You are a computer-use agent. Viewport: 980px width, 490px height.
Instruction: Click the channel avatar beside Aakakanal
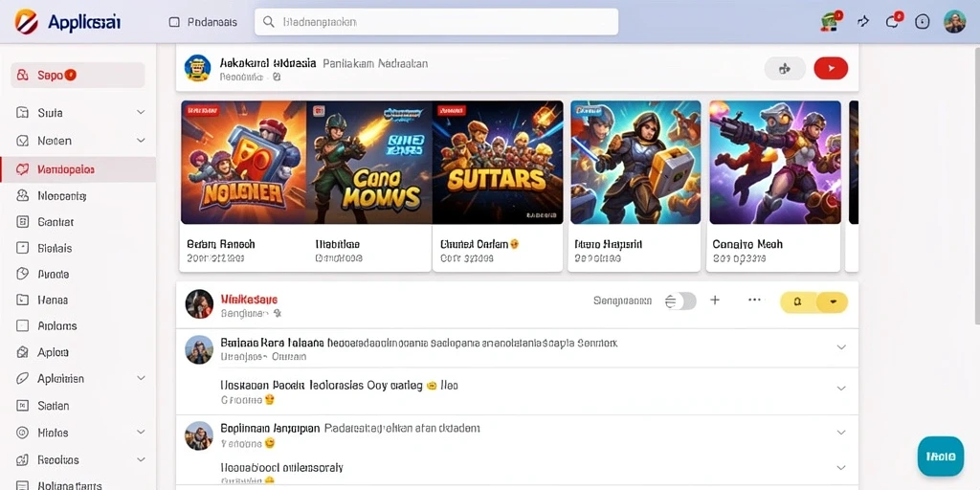pyautogui.click(x=197, y=68)
